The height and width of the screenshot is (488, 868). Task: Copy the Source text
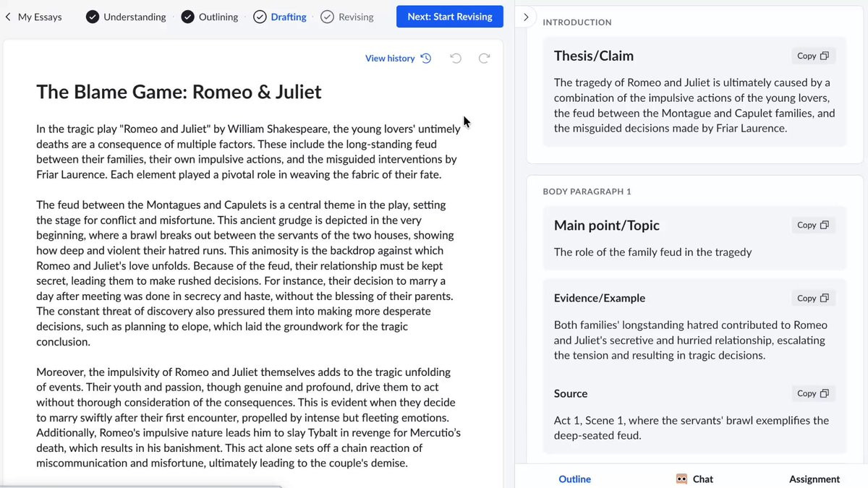click(813, 393)
